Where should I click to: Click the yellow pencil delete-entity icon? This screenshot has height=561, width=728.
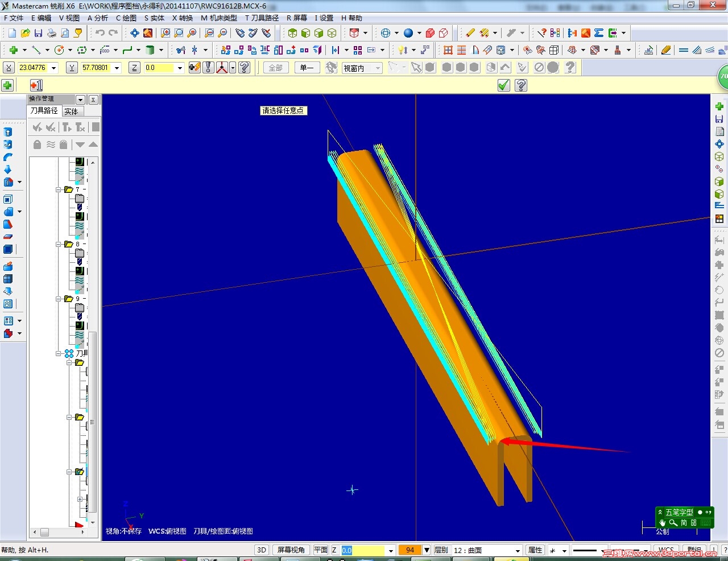point(470,33)
